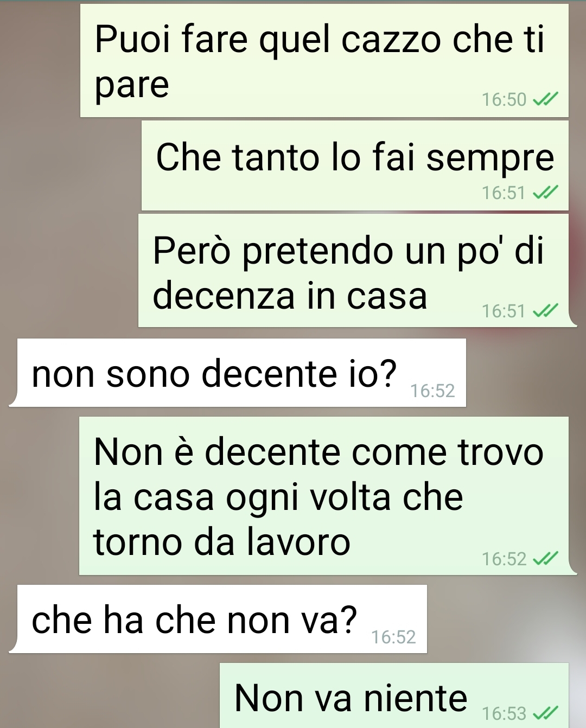Screen dimensions: 586x728
Task: Tap read receipt ticks on 'decenza in casa' message
Action: [x=545, y=311]
